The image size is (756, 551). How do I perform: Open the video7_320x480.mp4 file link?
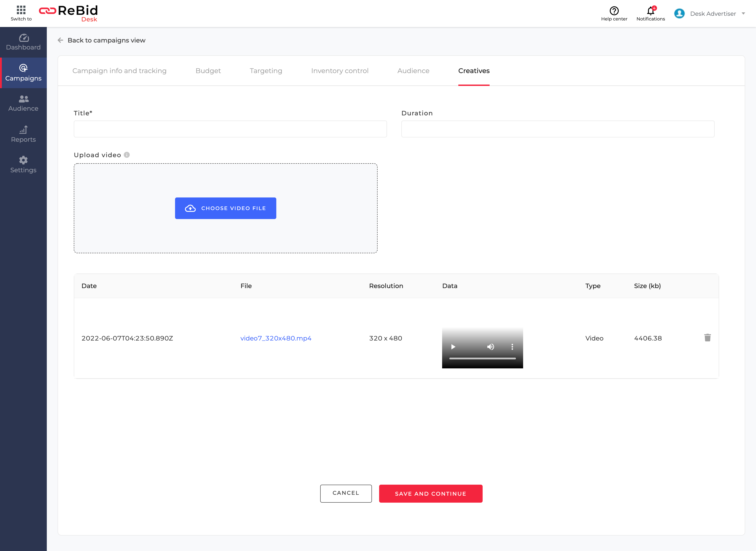276,338
